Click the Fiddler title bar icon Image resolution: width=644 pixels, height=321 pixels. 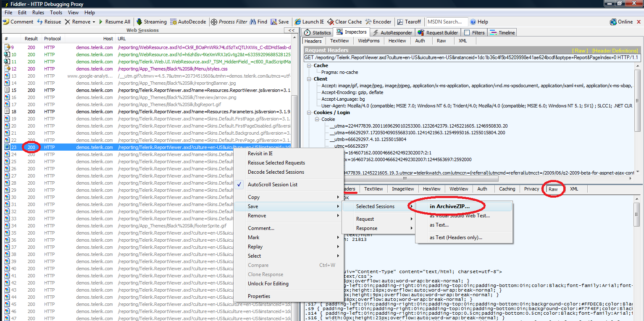(5, 4)
